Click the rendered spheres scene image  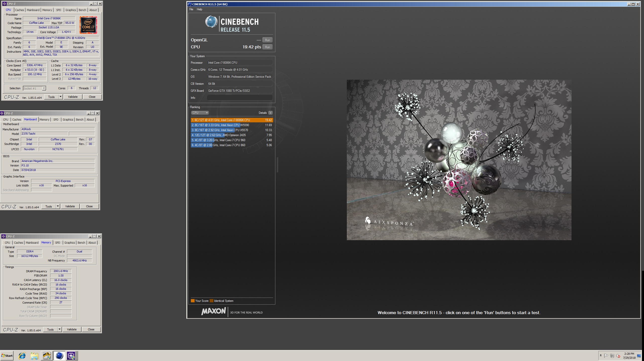pos(459,160)
